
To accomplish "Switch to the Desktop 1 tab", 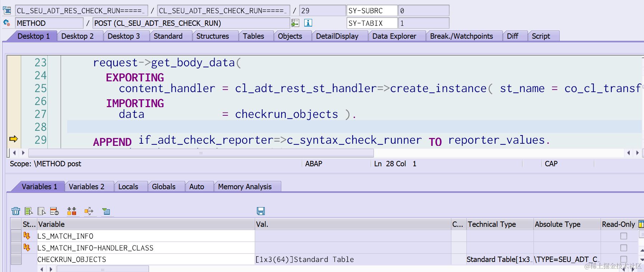I will (34, 36).
